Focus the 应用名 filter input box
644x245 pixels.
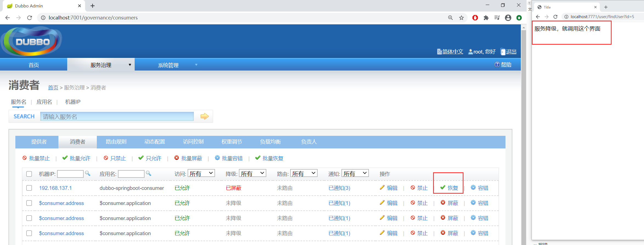tap(131, 174)
